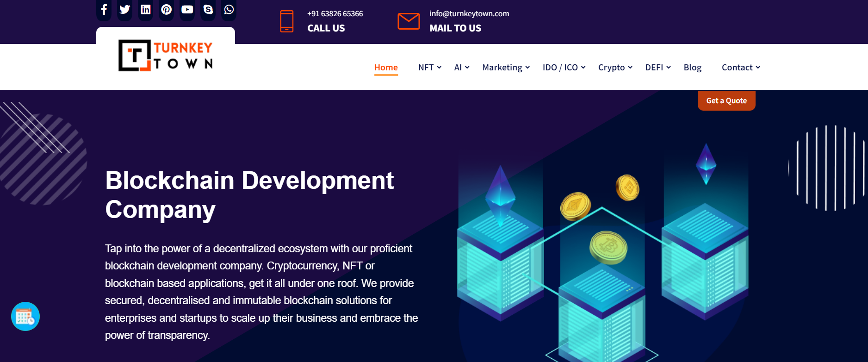
Task: Open the Facebook social icon
Action: coord(104,10)
